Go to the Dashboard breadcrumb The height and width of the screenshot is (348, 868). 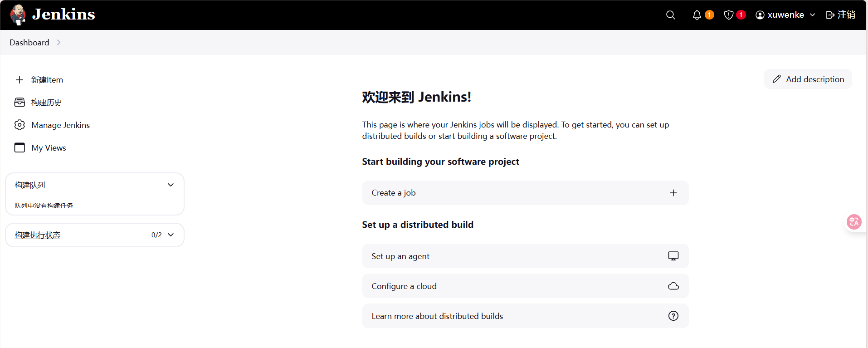29,42
